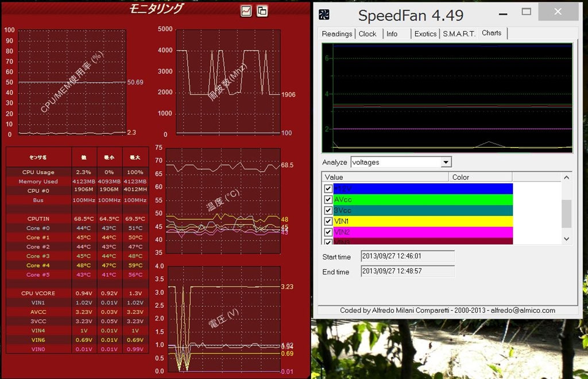Image resolution: width=588 pixels, height=379 pixels.
Task: Toggle the +12V checkbox in voltage list
Action: [x=328, y=188]
